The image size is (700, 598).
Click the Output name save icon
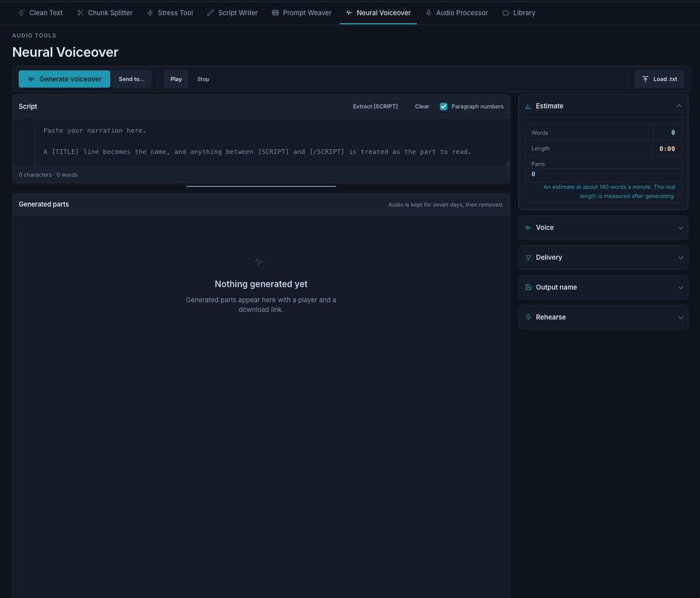(x=528, y=287)
